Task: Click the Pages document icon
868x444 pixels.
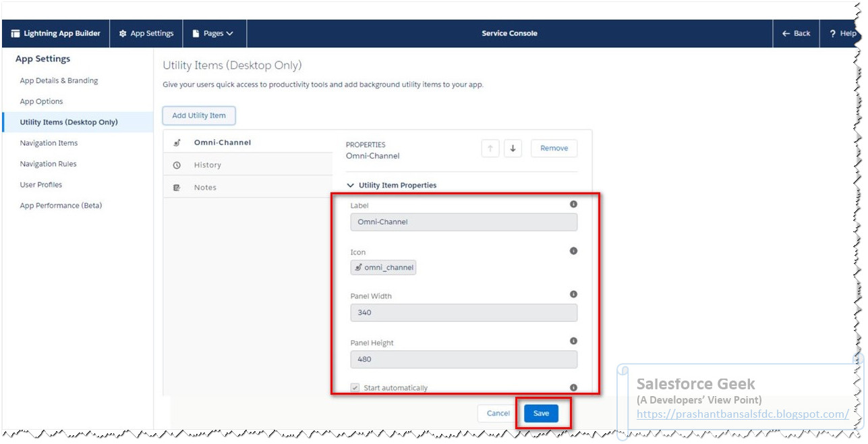Action: 196,33
